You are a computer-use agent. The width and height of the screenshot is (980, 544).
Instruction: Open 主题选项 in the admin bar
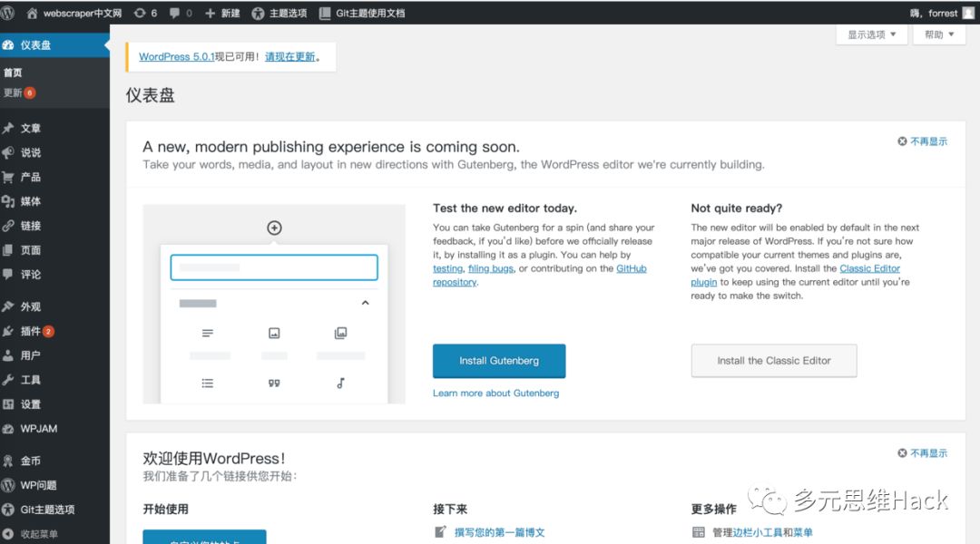[279, 13]
